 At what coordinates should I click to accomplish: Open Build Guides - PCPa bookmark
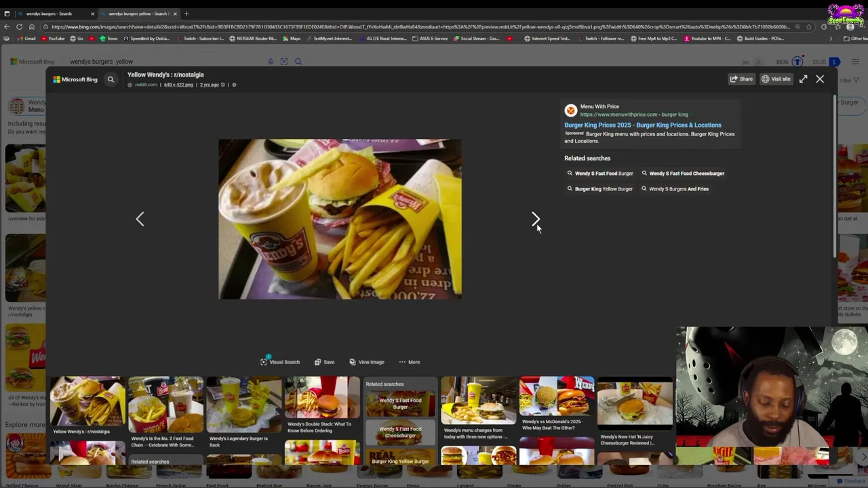(760, 39)
